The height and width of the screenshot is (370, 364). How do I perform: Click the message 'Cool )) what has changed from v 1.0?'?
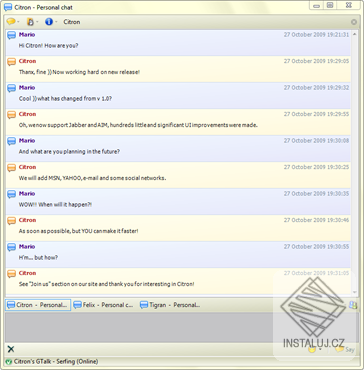(x=65, y=99)
